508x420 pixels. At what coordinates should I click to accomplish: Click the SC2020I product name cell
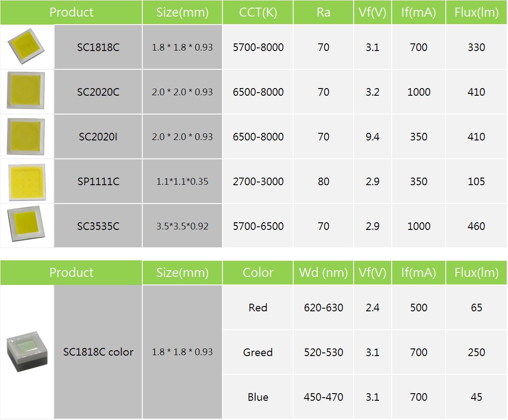[x=98, y=137]
